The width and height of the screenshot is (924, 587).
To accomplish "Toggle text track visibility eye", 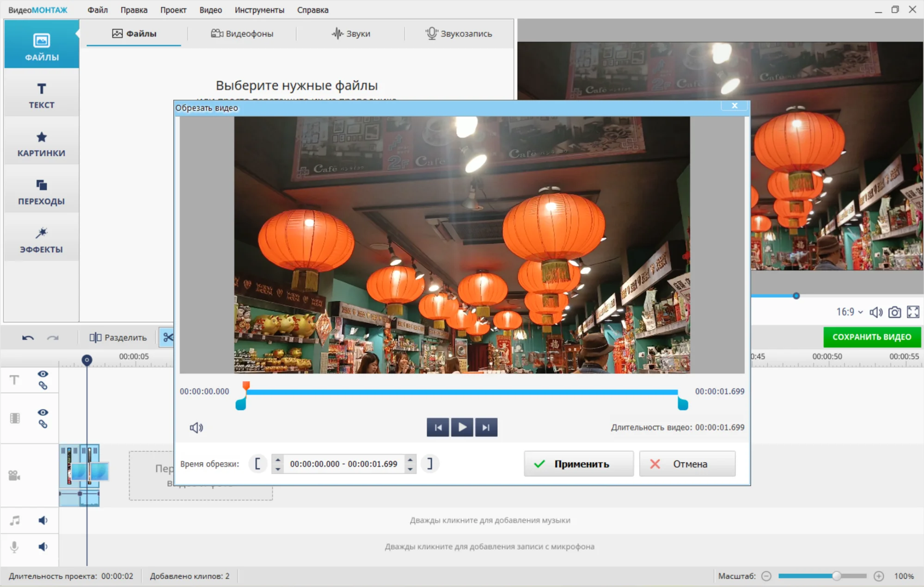I will coord(43,374).
